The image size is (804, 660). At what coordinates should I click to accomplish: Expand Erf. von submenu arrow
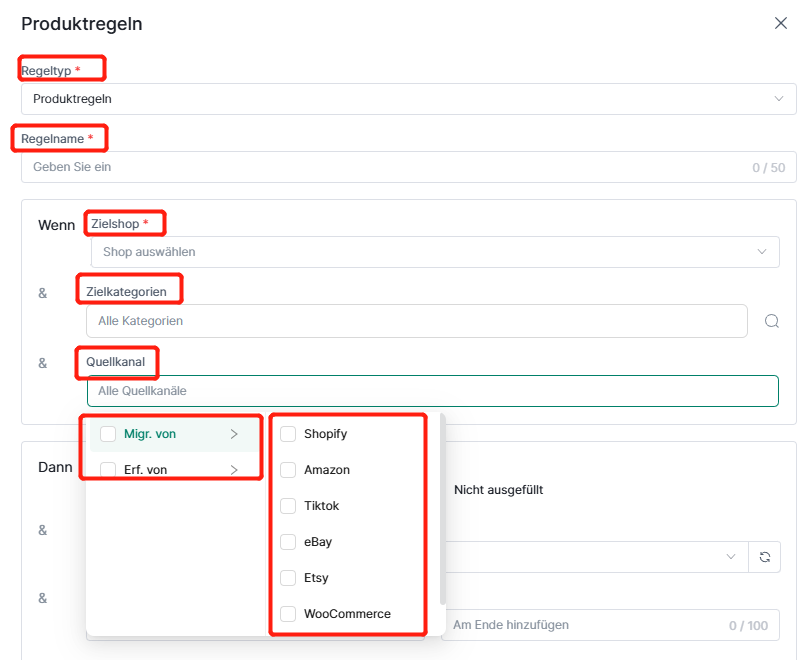tap(234, 470)
